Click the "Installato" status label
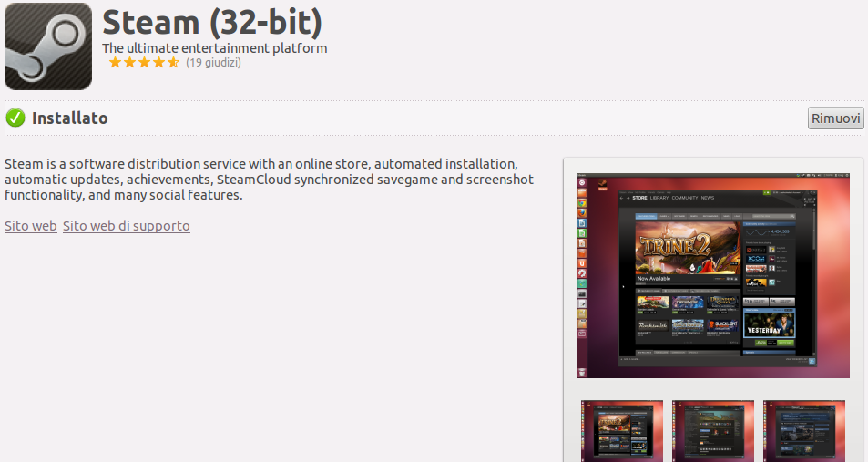The image size is (868, 462). [x=70, y=118]
